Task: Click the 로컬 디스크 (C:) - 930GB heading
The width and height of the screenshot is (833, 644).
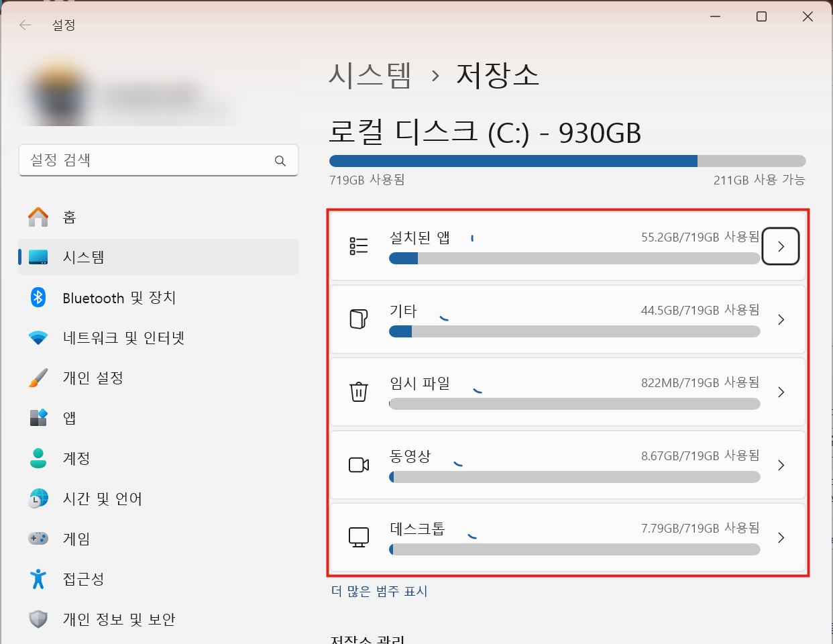Action: (485, 132)
